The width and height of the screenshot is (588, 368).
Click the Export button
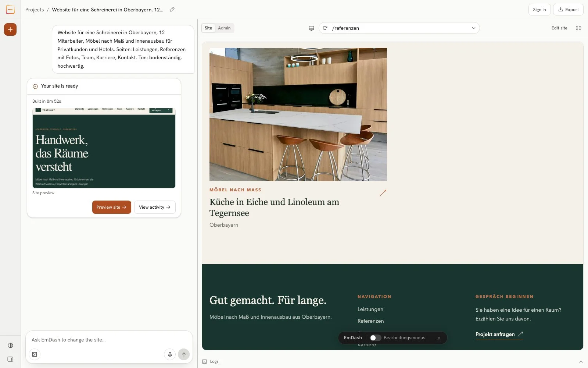tap(568, 10)
